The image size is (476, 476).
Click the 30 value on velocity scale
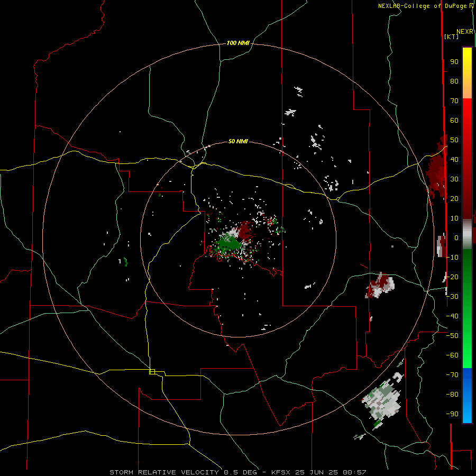(454, 179)
